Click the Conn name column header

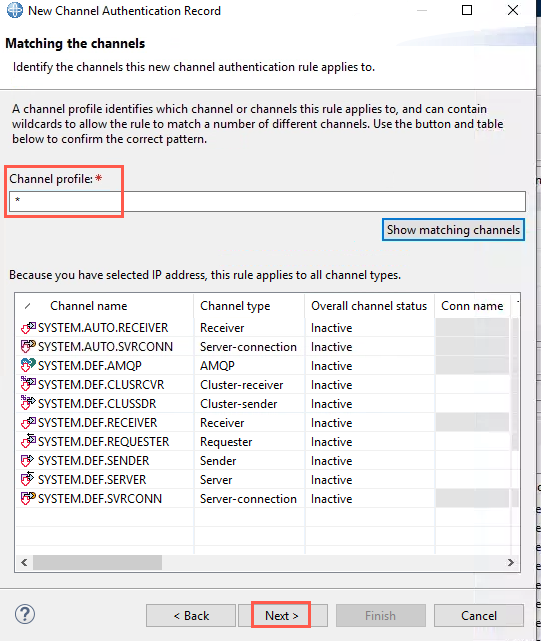click(472, 306)
